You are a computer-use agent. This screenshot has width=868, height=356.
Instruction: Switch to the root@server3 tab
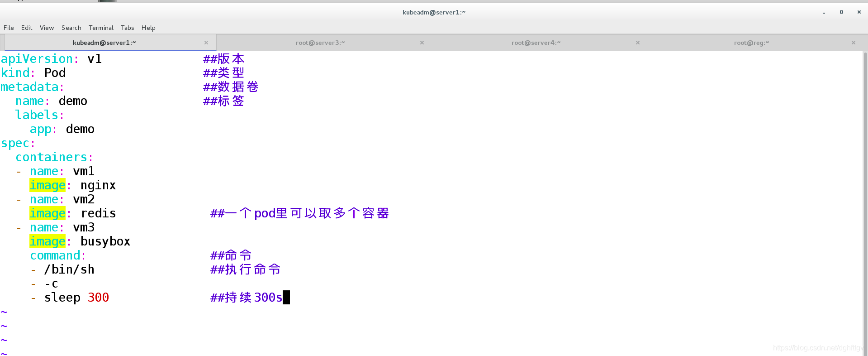320,43
